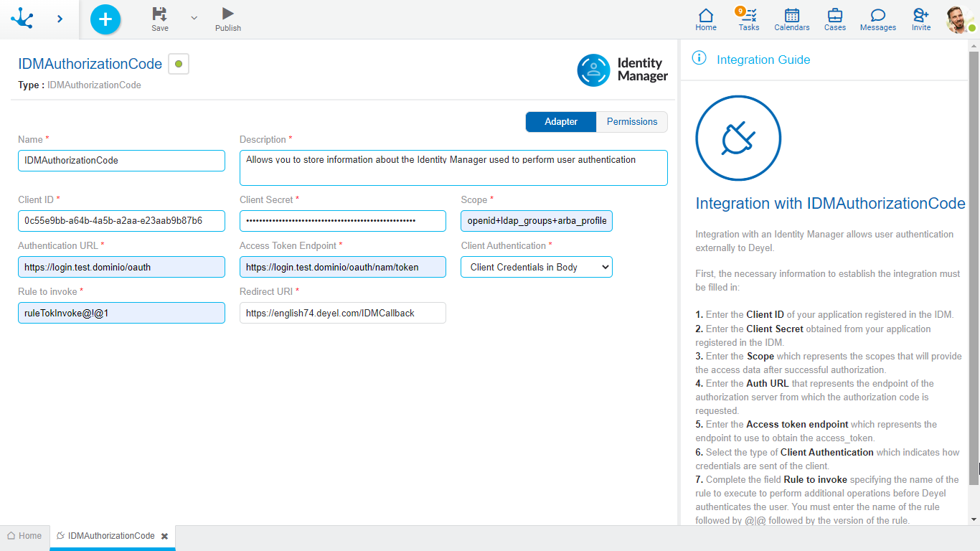Viewport: 980px width, 551px height.
Task: Click the IDMAuthorizationCode page title
Action: coord(90,64)
